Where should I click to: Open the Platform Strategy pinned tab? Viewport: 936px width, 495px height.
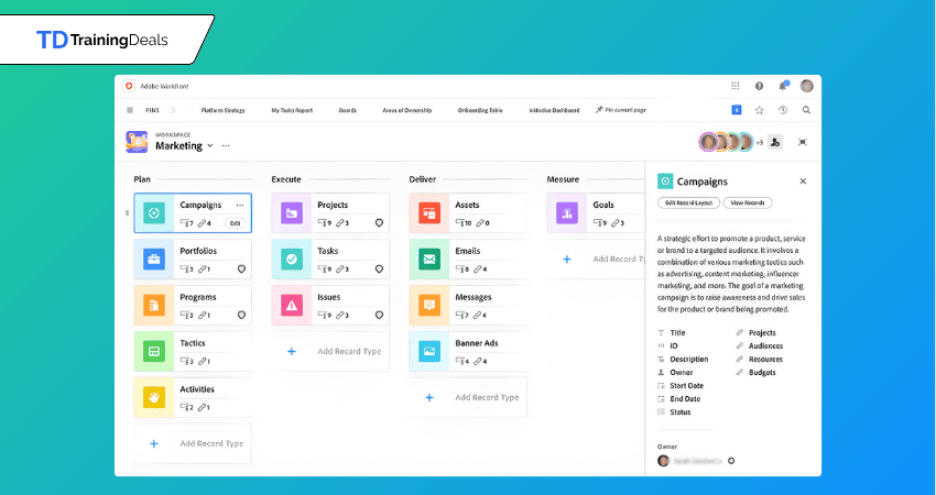[x=222, y=110]
